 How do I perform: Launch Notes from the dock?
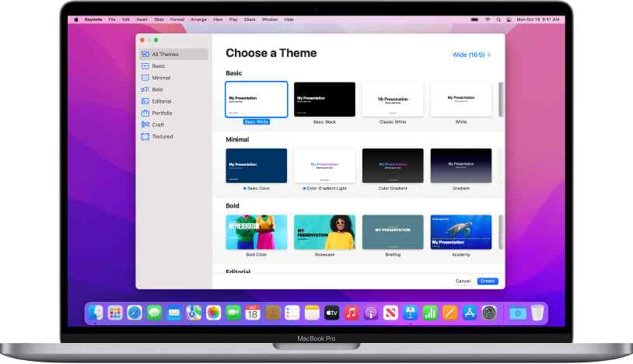(x=312, y=313)
